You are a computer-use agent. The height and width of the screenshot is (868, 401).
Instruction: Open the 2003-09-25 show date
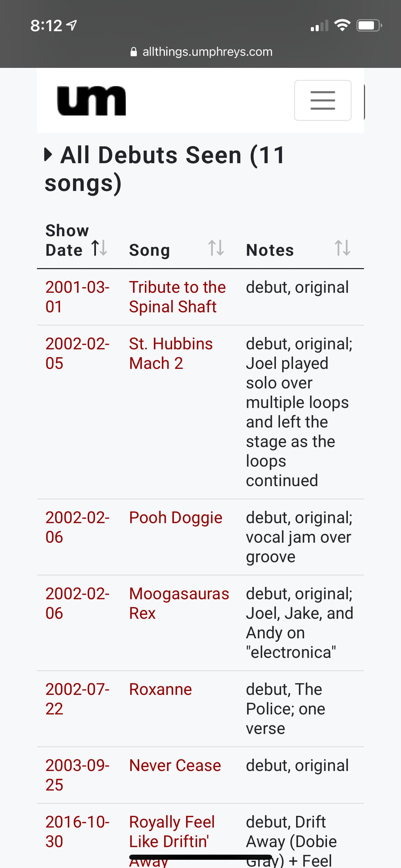point(77,775)
